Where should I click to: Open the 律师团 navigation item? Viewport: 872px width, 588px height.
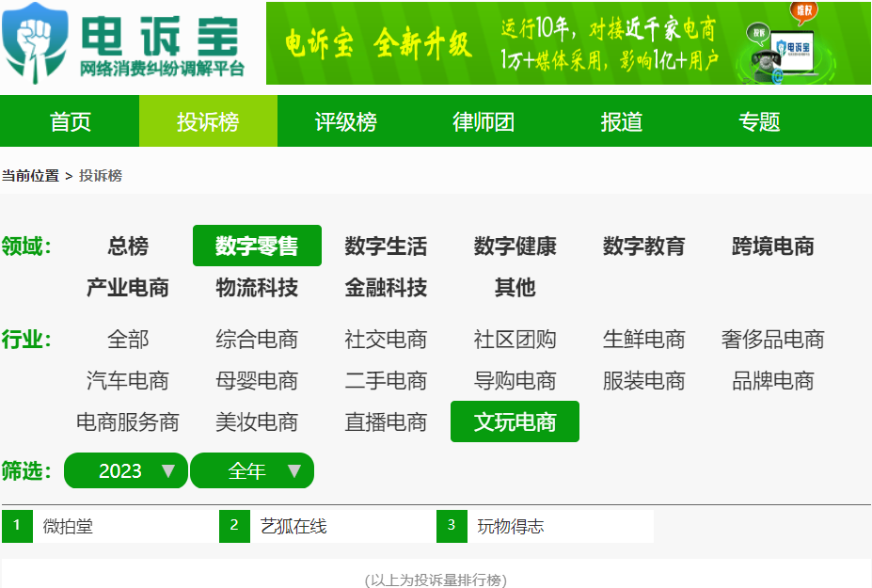pyautogui.click(x=484, y=121)
